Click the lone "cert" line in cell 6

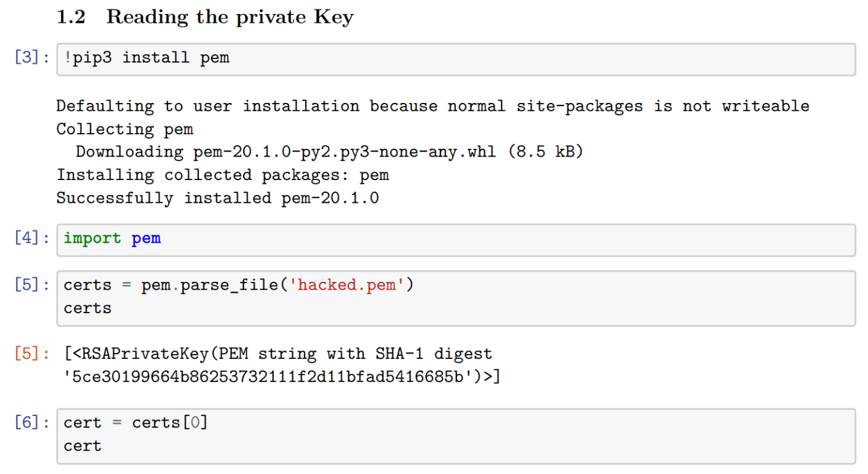pos(83,446)
